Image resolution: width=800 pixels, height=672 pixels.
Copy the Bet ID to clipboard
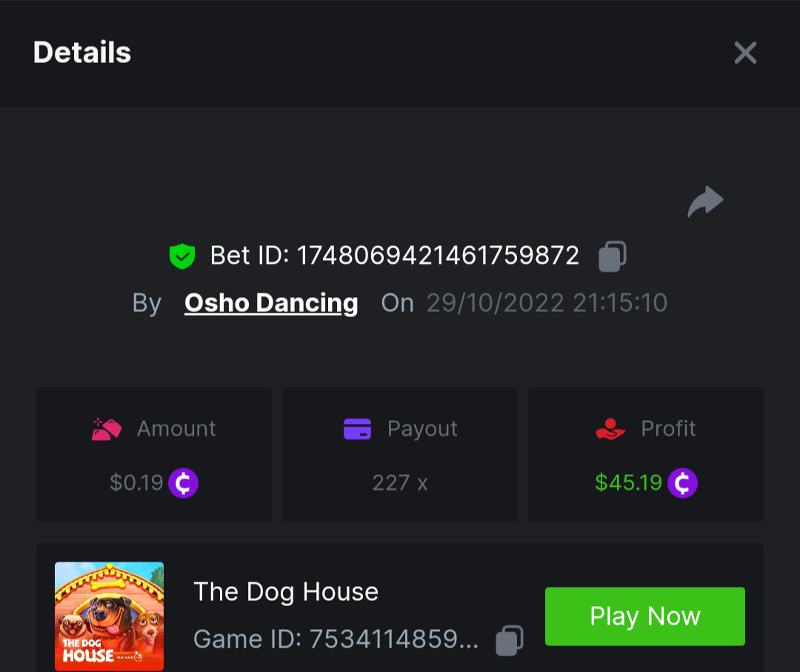coord(612,256)
